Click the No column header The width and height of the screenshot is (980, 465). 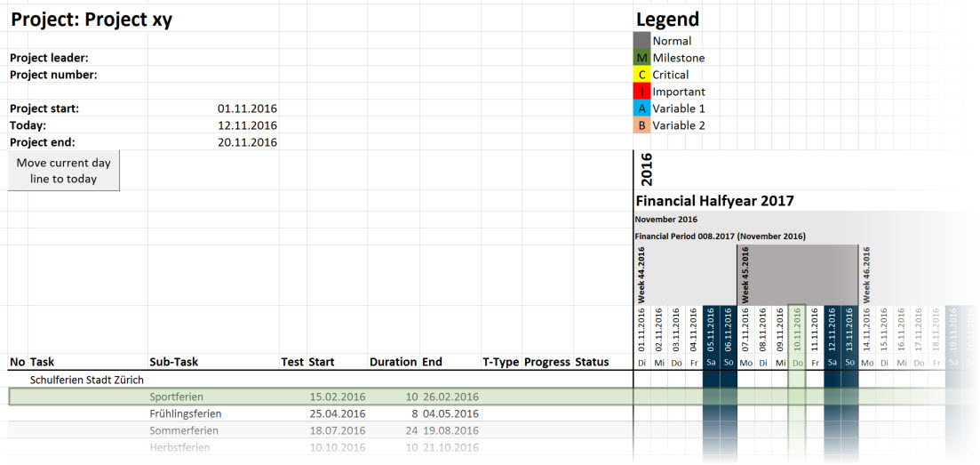(18, 362)
